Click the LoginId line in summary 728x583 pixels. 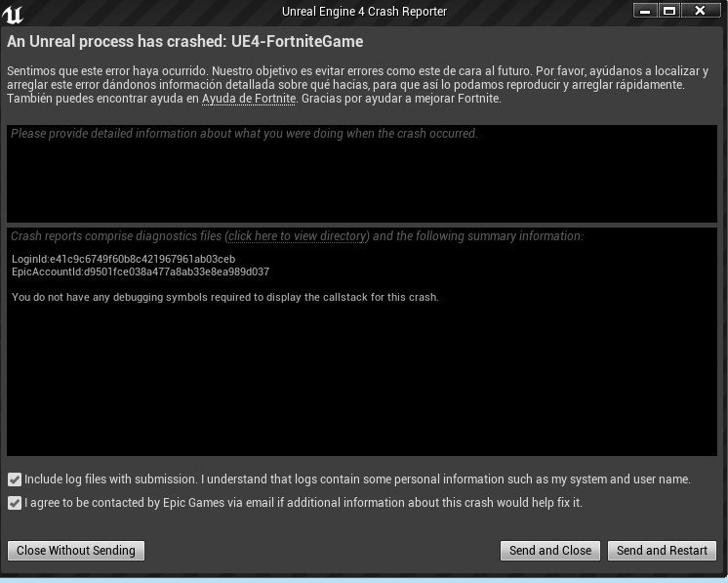tap(124, 259)
